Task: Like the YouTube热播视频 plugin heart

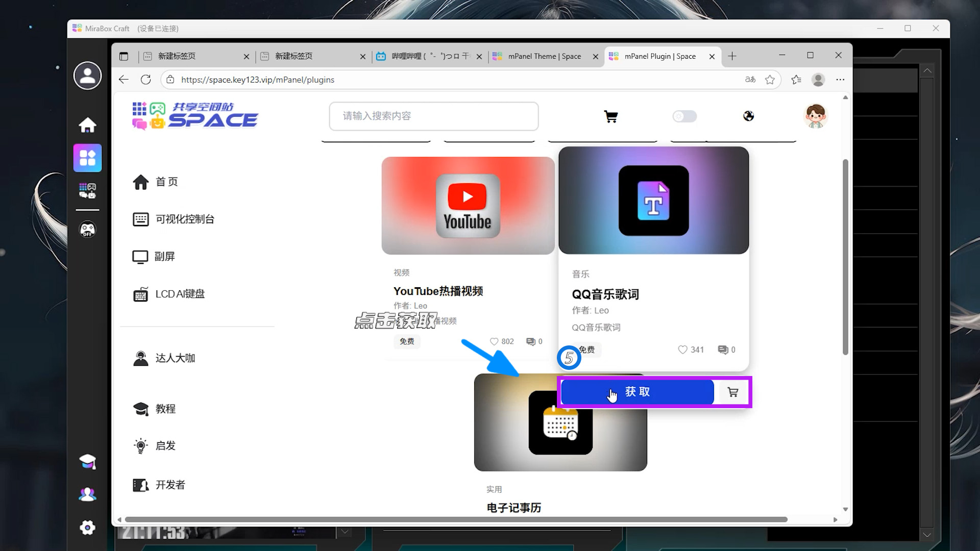Action: click(x=494, y=341)
